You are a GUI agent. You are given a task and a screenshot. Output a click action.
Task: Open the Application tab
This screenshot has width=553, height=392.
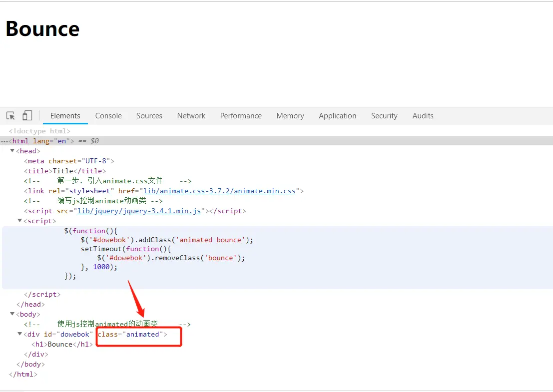click(x=338, y=116)
